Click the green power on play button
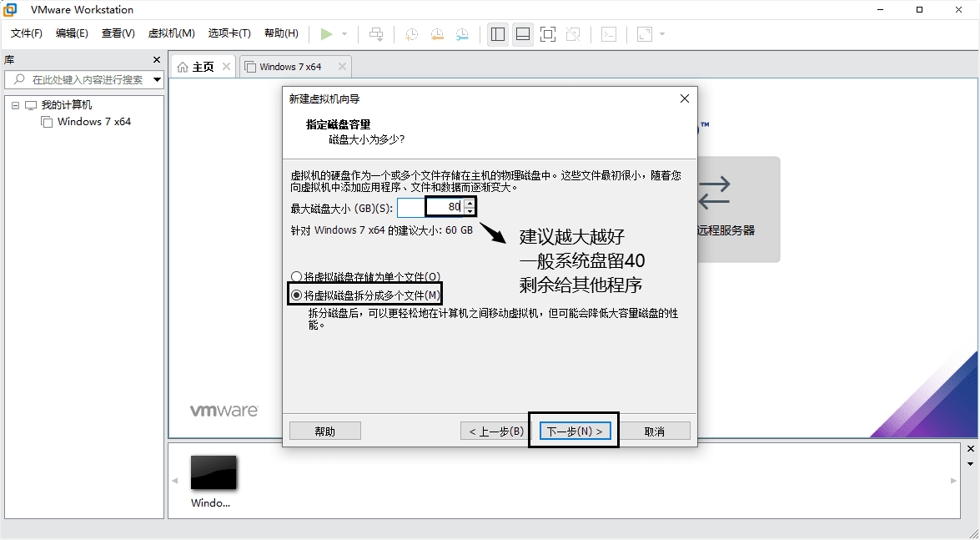Screen dimensions: 980x540 pyautogui.click(x=326, y=33)
